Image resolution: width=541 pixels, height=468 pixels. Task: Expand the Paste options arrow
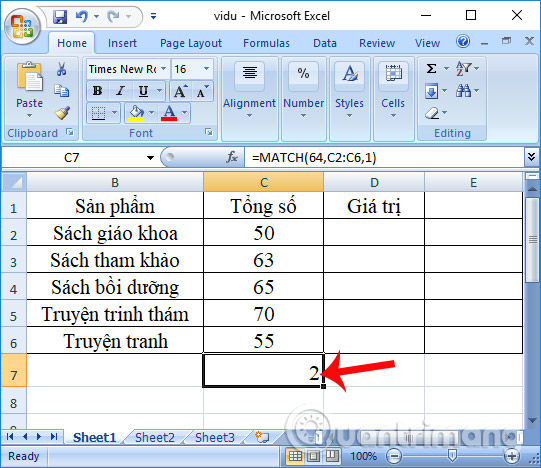29,116
